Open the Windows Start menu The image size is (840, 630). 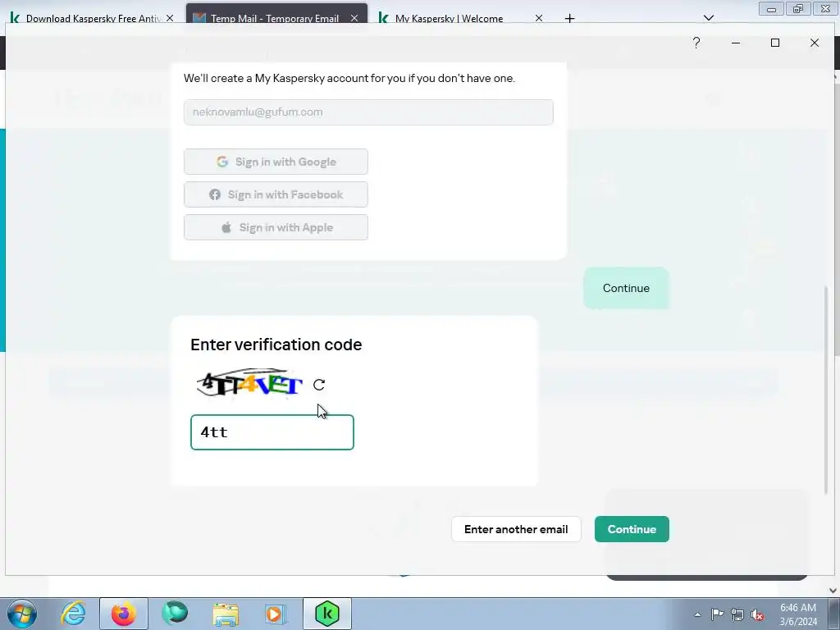[22, 614]
